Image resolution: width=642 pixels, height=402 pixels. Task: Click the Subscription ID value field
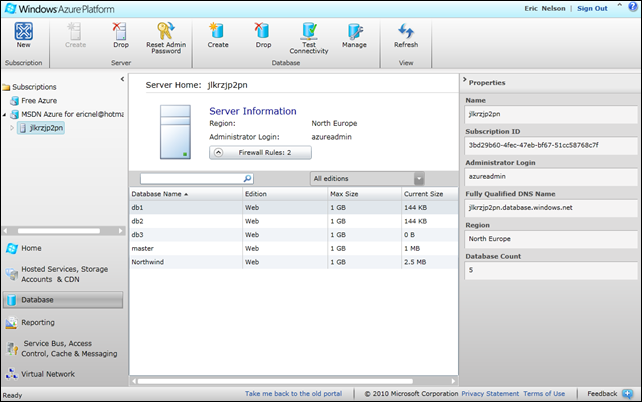coord(551,145)
